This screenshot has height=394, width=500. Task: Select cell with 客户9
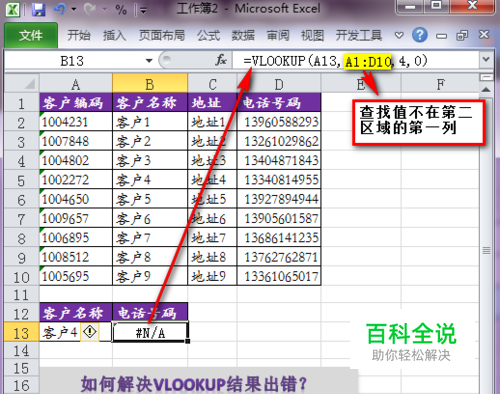point(150,276)
